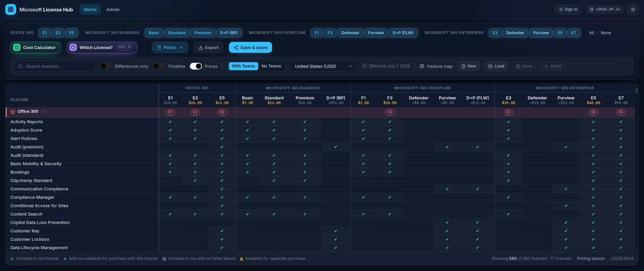The height and width of the screenshot is (271, 644).
Task: Select the With Teams pricing option
Action: (x=244, y=66)
